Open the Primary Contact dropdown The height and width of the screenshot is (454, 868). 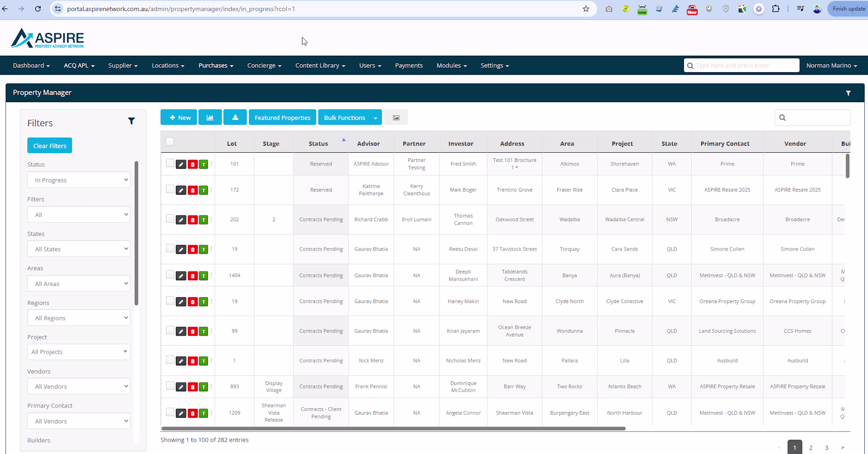coord(79,421)
